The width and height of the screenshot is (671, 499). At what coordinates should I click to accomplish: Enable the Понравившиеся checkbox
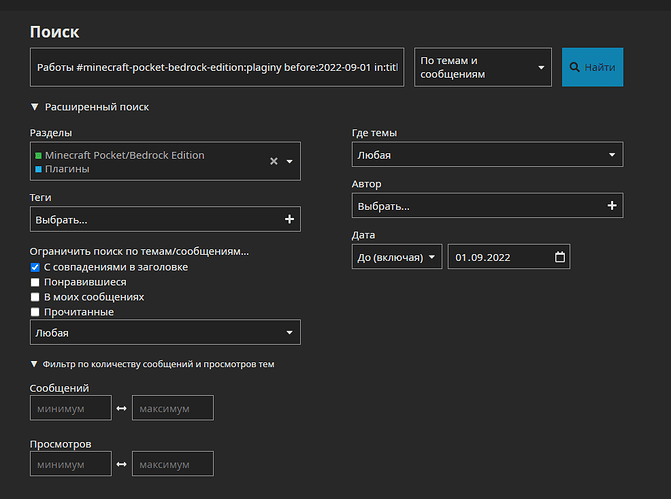(36, 282)
